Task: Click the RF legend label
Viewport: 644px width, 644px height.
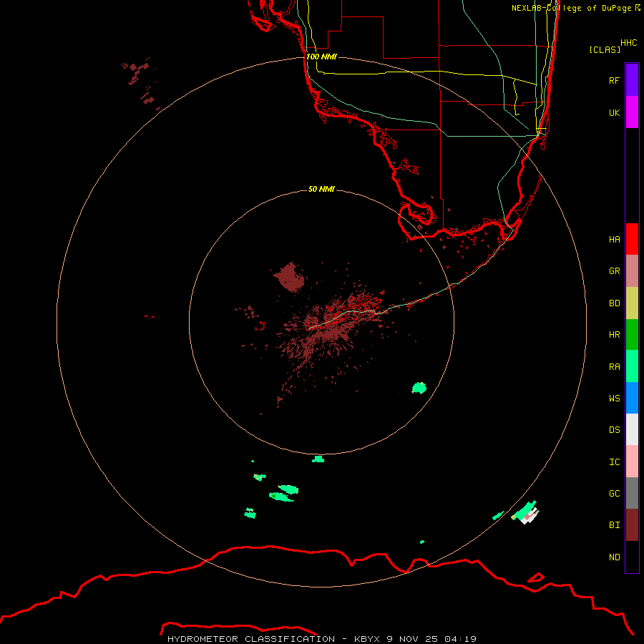Action: pos(614,80)
